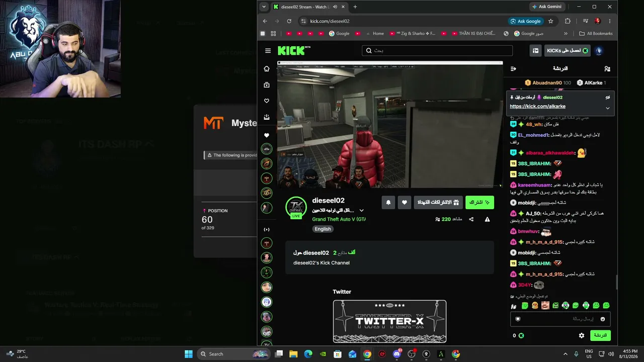Expand the pinned message chevron
The width and height of the screenshot is (644, 362).
click(x=608, y=108)
